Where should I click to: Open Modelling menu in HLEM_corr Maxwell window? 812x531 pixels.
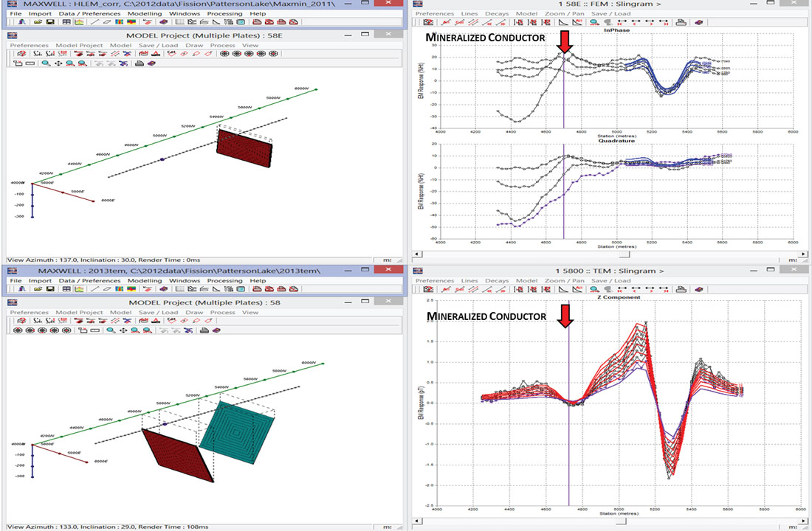tap(145, 13)
